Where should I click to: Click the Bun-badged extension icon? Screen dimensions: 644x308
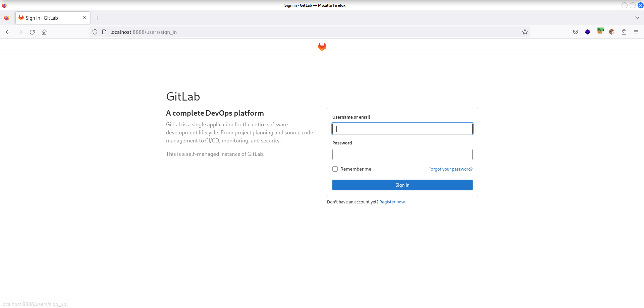[x=600, y=32]
